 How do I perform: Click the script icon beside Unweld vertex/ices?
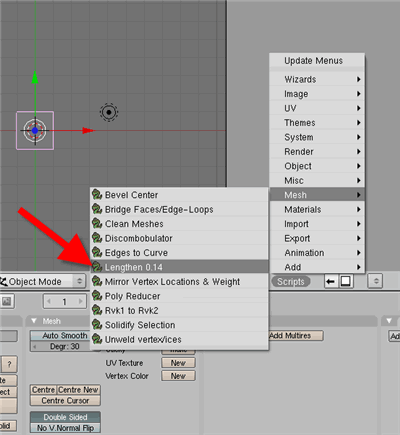coord(97,339)
